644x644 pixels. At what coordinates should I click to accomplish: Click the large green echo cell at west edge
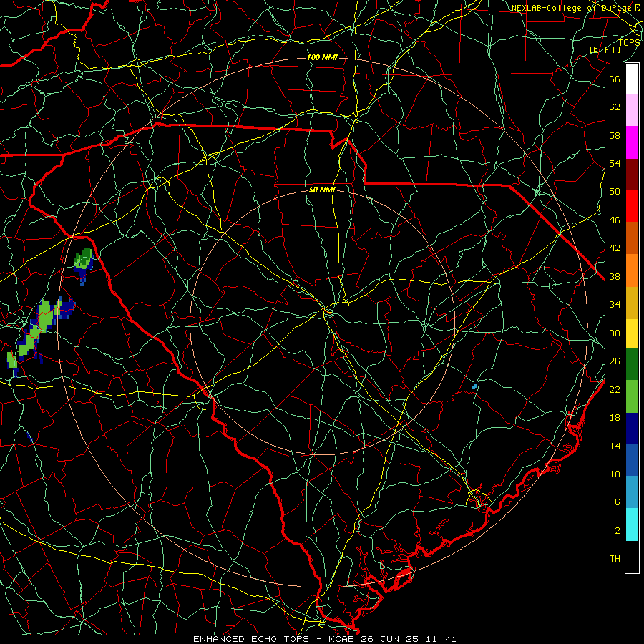point(40,326)
